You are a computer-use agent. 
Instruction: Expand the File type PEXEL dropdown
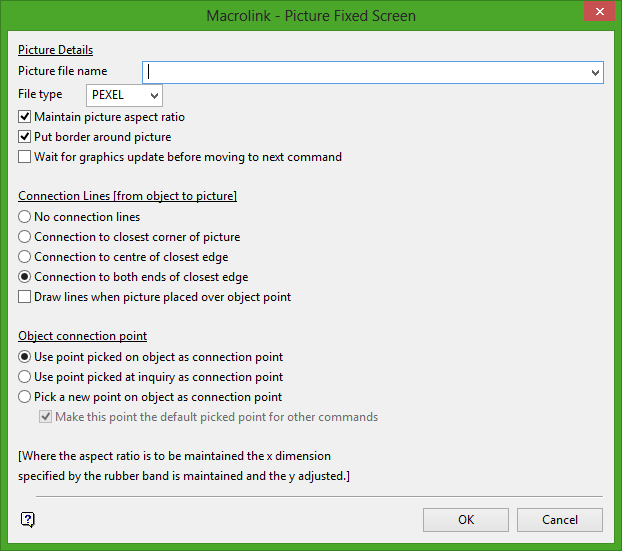153,95
